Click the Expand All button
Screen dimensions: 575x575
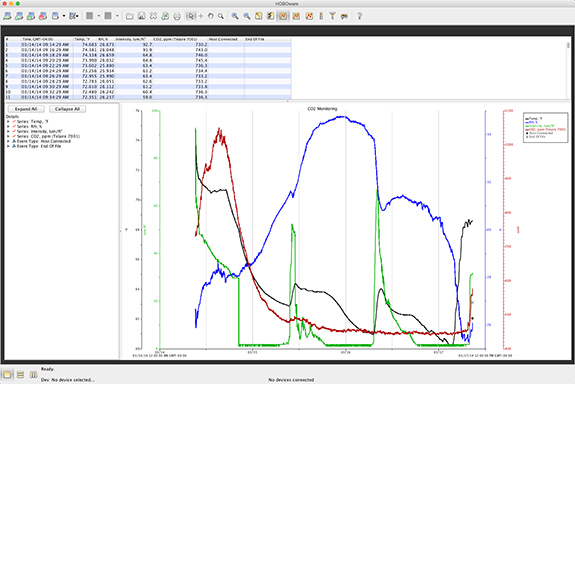point(26,109)
